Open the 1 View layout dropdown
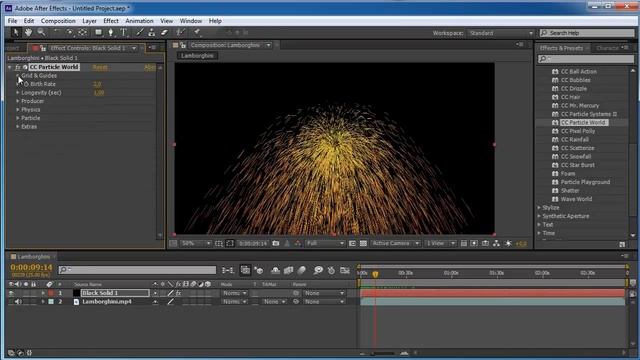The width and height of the screenshot is (640, 360). [440, 243]
